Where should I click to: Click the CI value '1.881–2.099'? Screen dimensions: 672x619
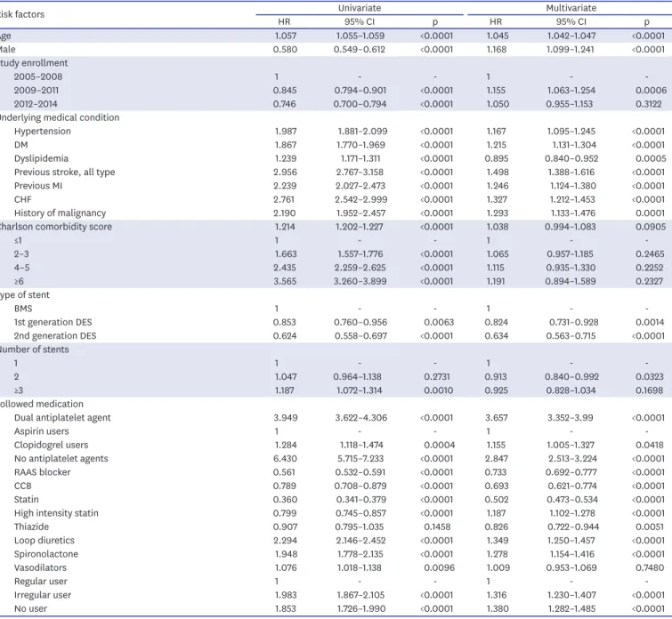pyautogui.click(x=362, y=131)
